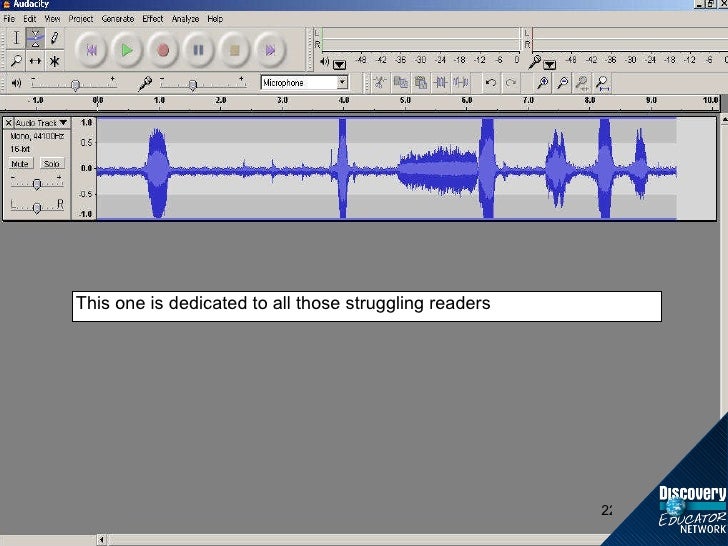
Task: Skip to start of track
Action: tap(91, 50)
